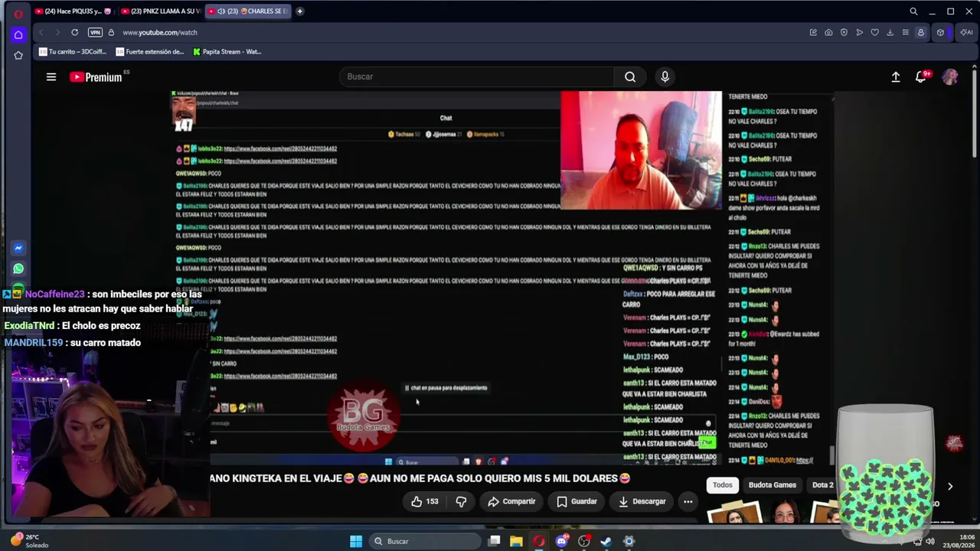Dislike the video

(x=461, y=501)
